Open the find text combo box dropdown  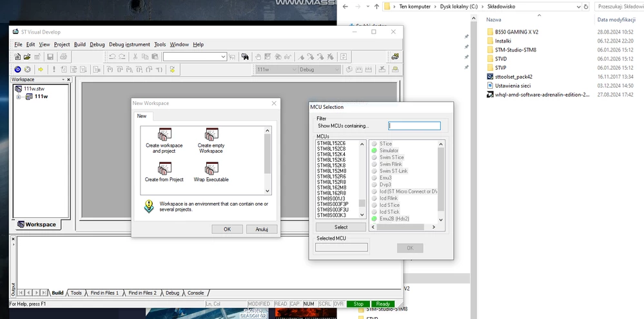pos(224,57)
